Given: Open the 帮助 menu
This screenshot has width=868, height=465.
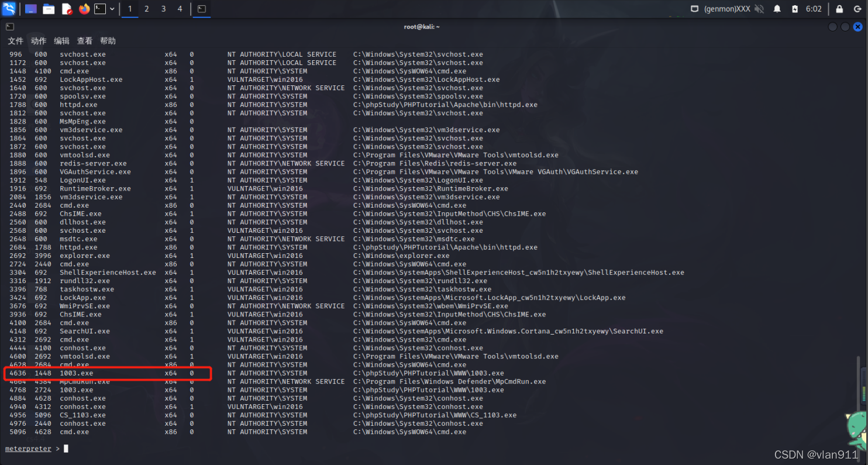Looking at the screenshot, I should (x=108, y=41).
